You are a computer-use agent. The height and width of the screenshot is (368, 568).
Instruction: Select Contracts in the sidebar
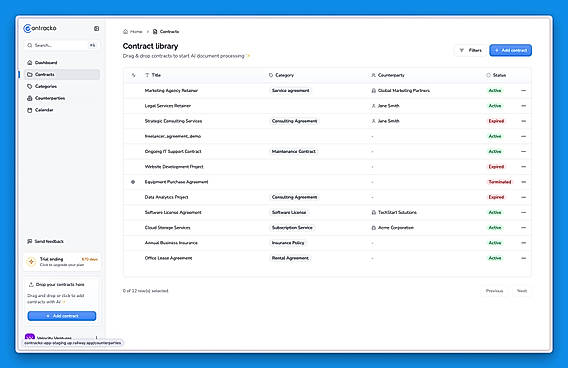62,74
